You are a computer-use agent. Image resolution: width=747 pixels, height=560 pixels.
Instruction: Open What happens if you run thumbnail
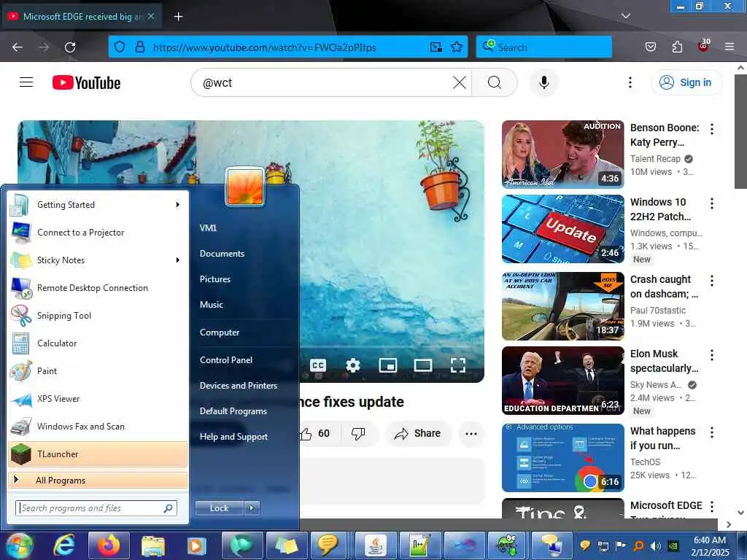point(562,458)
